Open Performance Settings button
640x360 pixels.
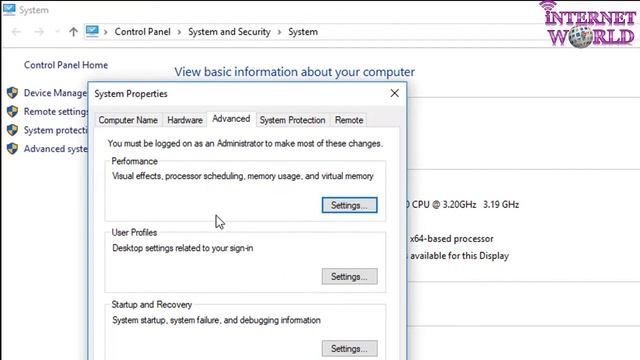349,205
